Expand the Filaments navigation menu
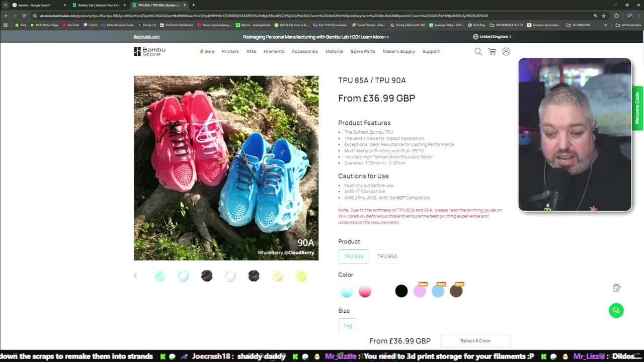644x362 pixels. click(274, 51)
